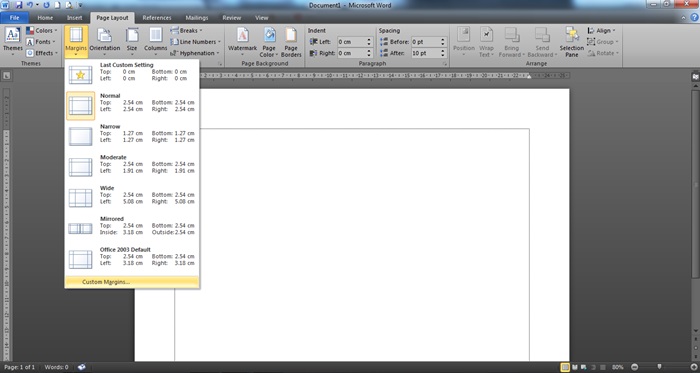Click the 80% zoom level button
Screen dimensions: 700x373
(618, 367)
